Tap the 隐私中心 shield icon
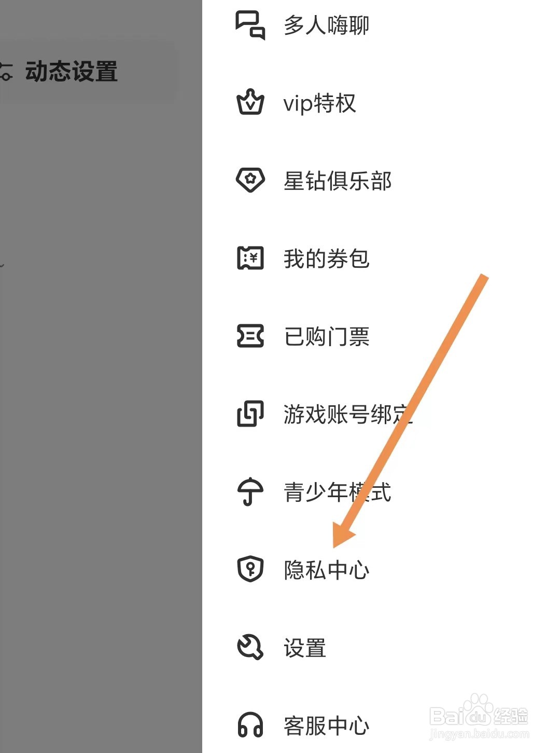560x753 pixels. click(x=250, y=569)
